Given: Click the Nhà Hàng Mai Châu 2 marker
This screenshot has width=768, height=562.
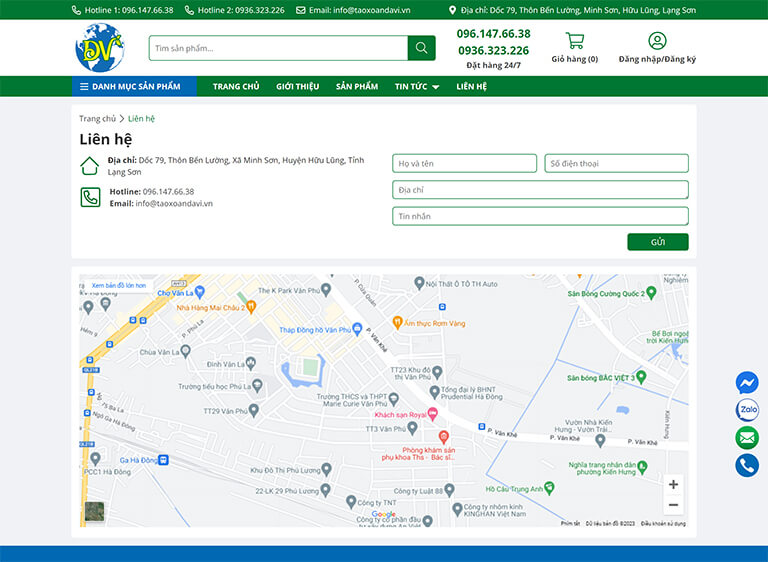Looking at the screenshot, I should [x=251, y=307].
